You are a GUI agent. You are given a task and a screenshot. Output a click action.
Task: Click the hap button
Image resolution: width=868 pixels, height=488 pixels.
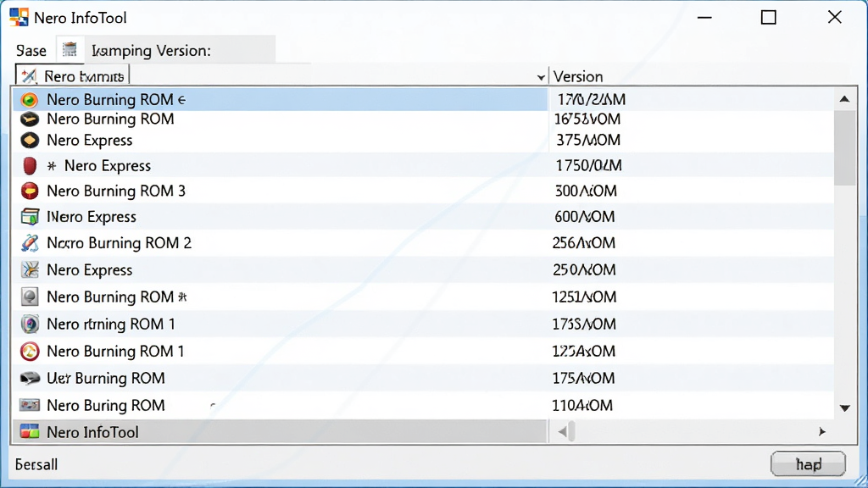(808, 463)
